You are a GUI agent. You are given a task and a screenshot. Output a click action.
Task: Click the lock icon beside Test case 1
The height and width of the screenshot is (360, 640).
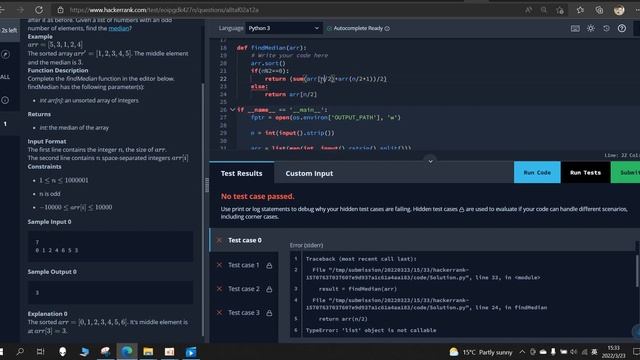click(269, 266)
